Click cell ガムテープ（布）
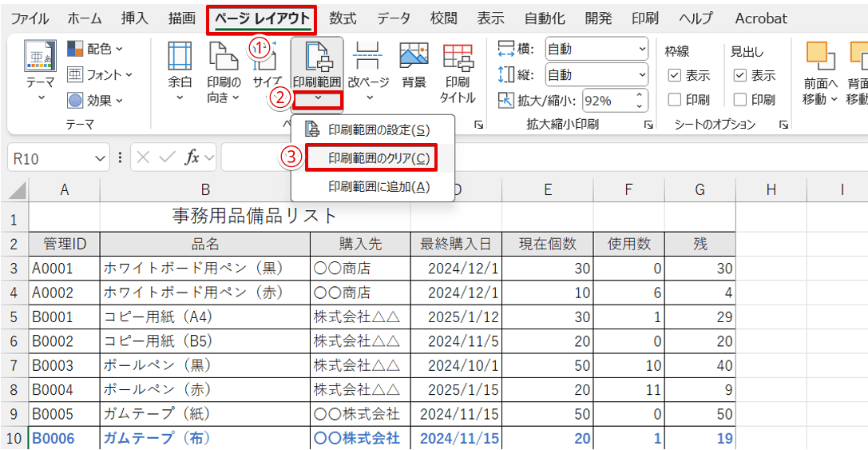Image resolution: width=868 pixels, height=450 pixels. 205,439
